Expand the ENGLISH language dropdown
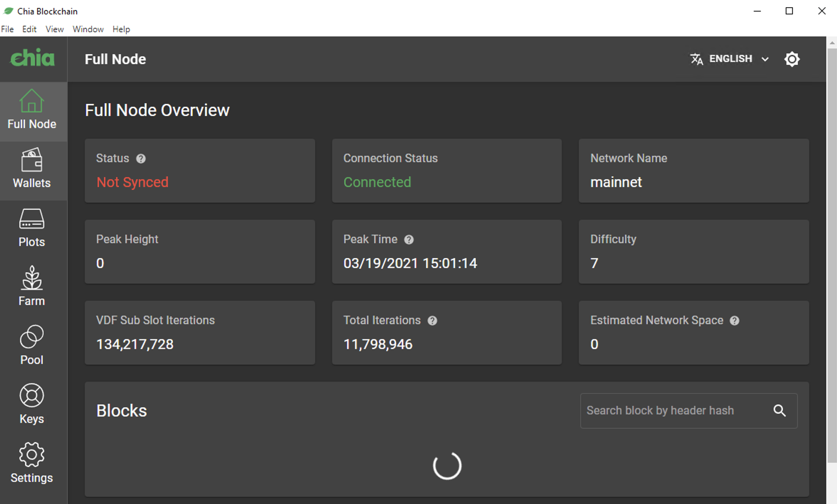 point(730,59)
